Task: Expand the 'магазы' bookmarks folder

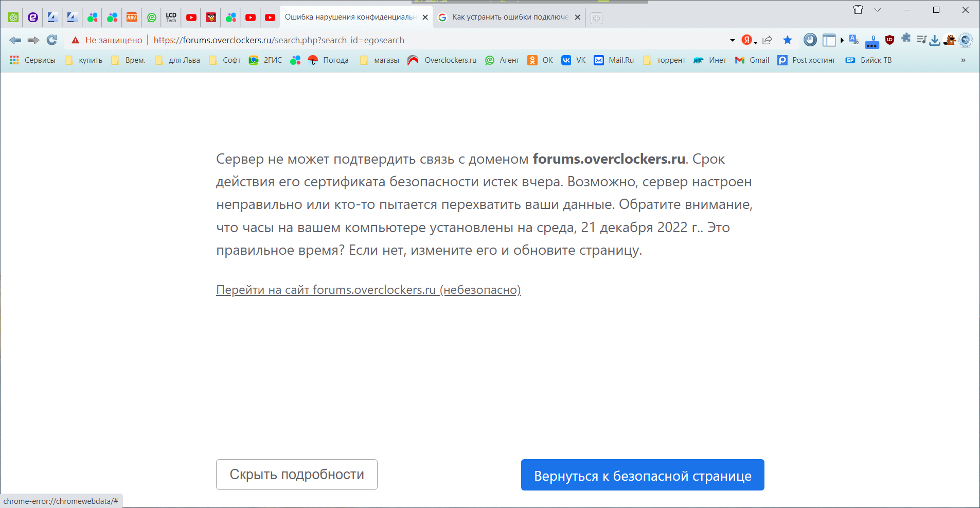Action: pos(380,60)
